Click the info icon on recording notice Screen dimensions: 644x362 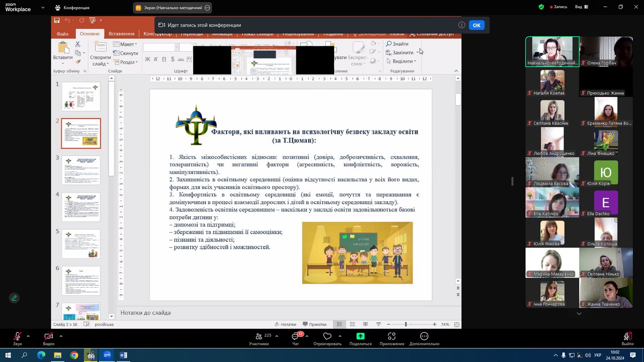(x=461, y=25)
